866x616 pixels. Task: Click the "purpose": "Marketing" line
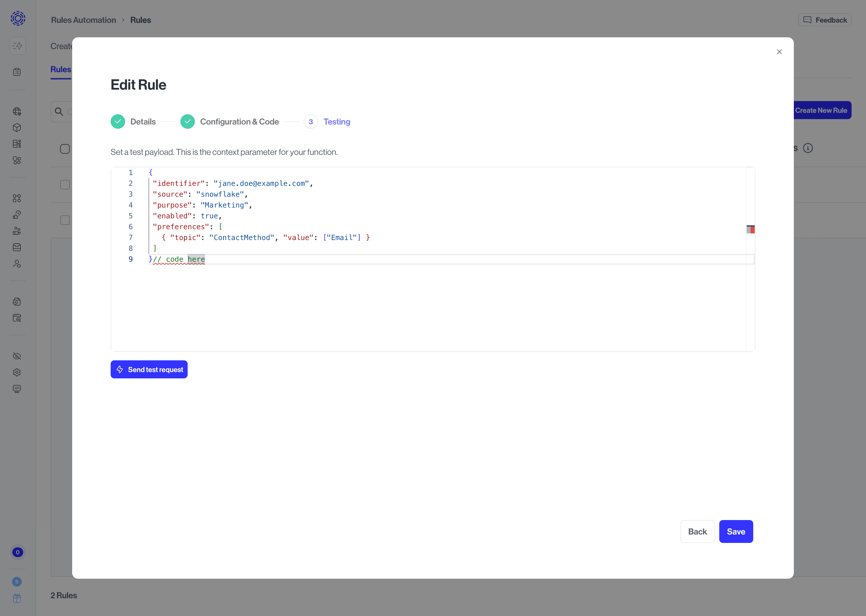[x=202, y=205]
